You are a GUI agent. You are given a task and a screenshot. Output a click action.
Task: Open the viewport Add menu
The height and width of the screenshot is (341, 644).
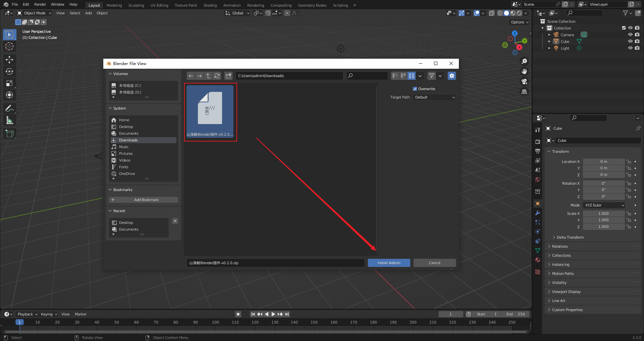point(88,13)
